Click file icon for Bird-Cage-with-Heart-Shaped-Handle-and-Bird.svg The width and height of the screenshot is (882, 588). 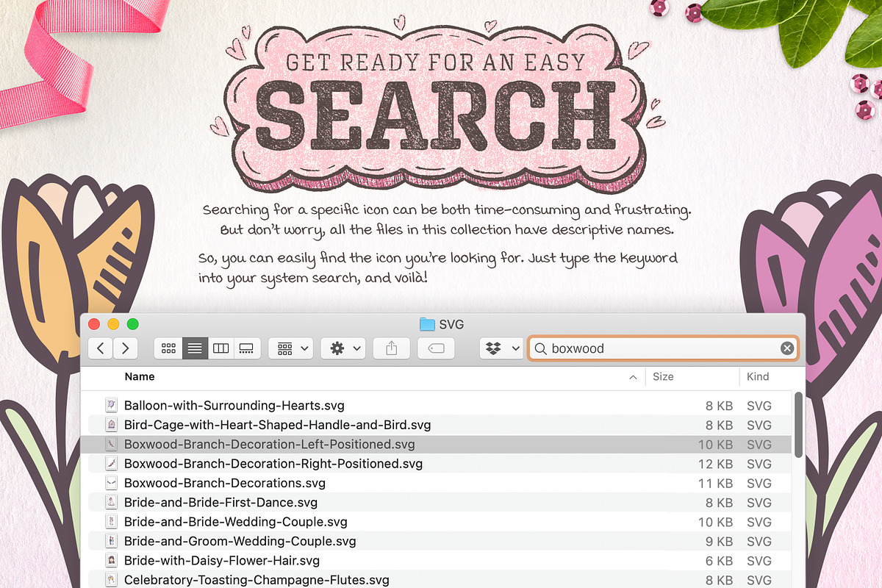coord(111,425)
